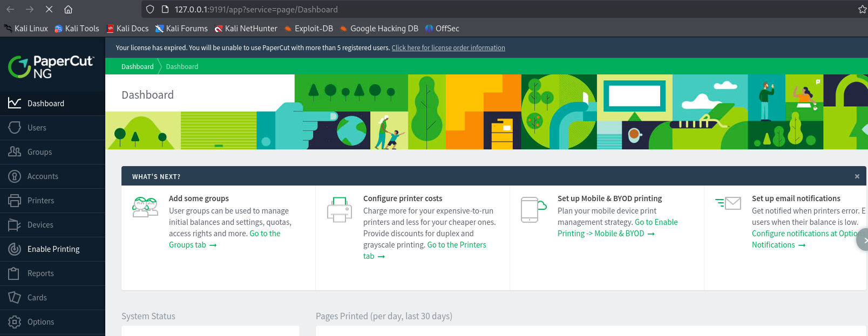Click the Options gear icon in sidebar
The image size is (868, 336).
point(15,322)
